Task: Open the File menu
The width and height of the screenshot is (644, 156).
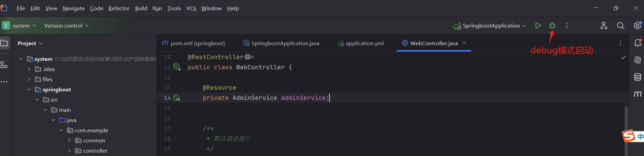Action: (x=21, y=8)
